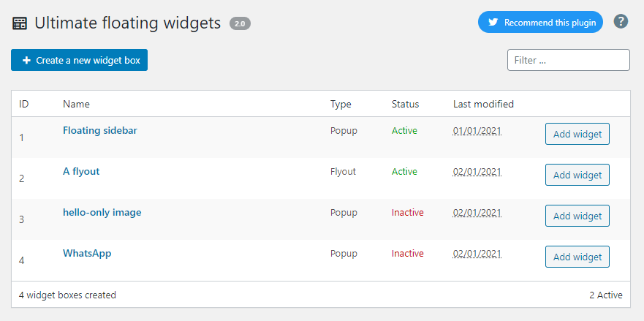
Task: Click Active status of A flyout
Action: tap(404, 172)
